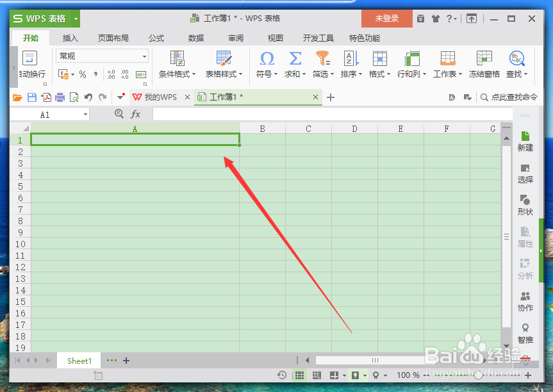The image size is (553, 392).
Task: Click the save icon in quick access toolbar
Action: tap(31, 97)
